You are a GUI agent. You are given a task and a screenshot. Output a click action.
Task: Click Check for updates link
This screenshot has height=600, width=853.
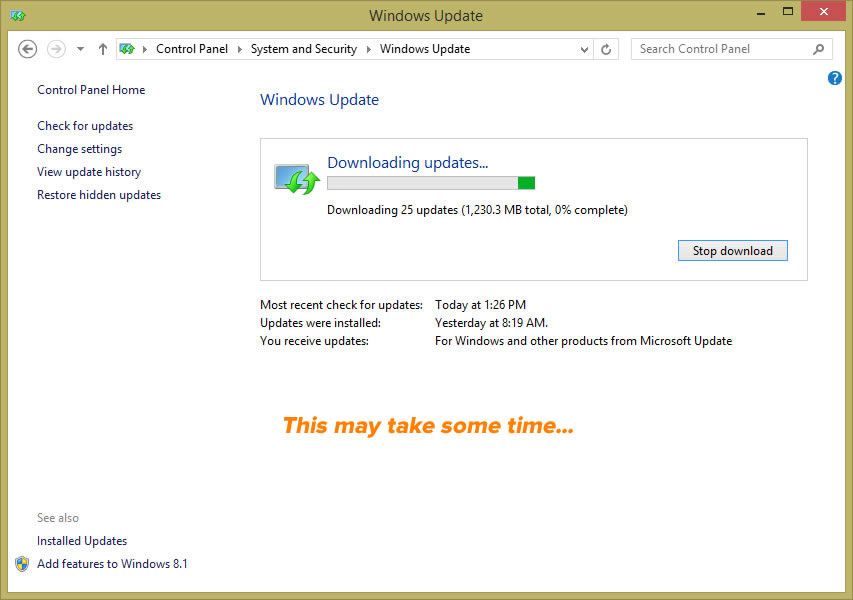coord(85,126)
